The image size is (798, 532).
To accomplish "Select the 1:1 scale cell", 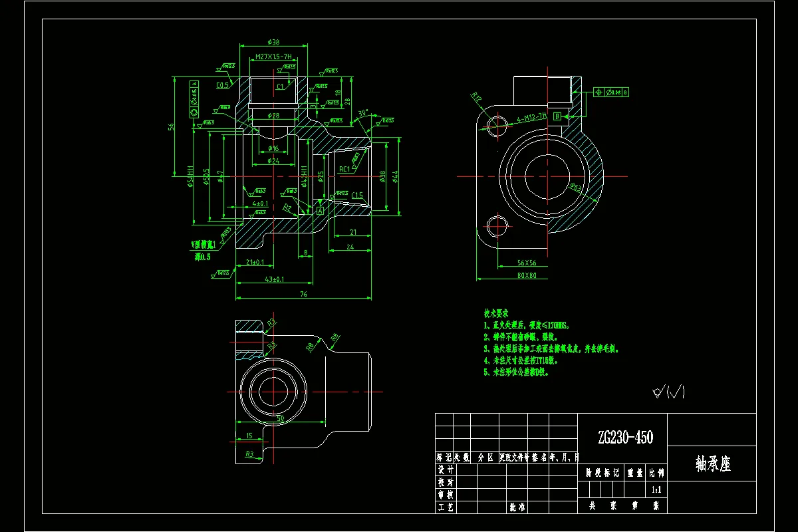I will tap(657, 489).
